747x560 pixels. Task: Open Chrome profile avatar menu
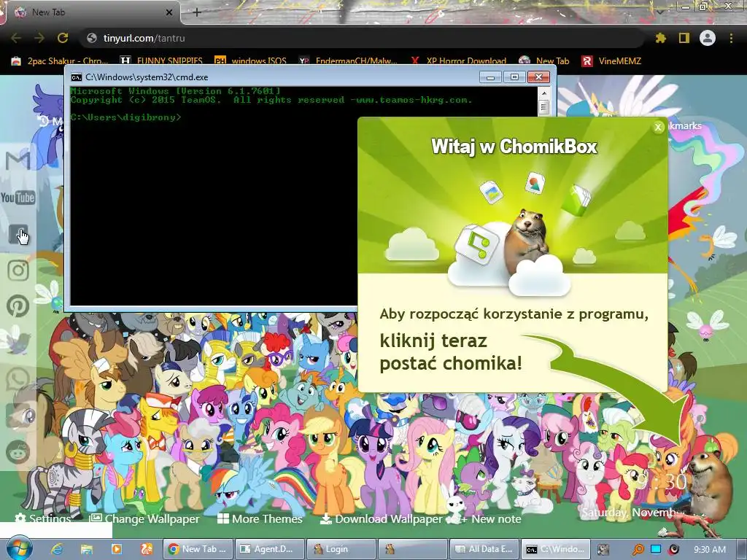(708, 38)
